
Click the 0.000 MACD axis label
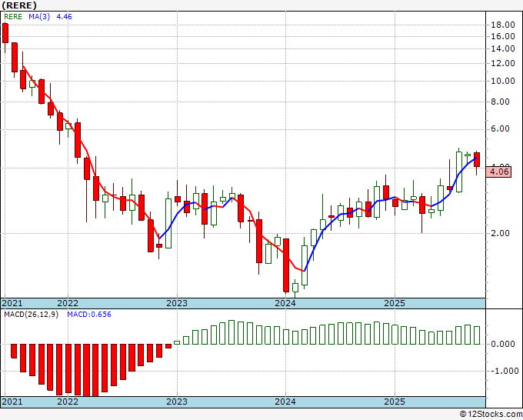pos(503,344)
